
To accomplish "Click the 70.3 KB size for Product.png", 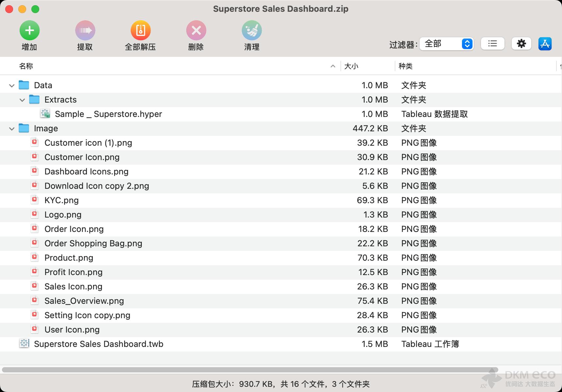I will tap(373, 258).
